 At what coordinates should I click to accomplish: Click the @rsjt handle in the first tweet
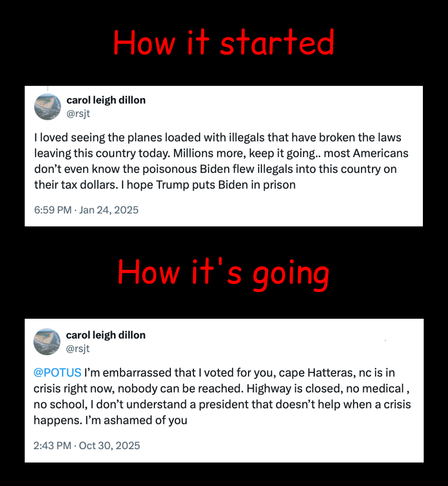(x=78, y=114)
